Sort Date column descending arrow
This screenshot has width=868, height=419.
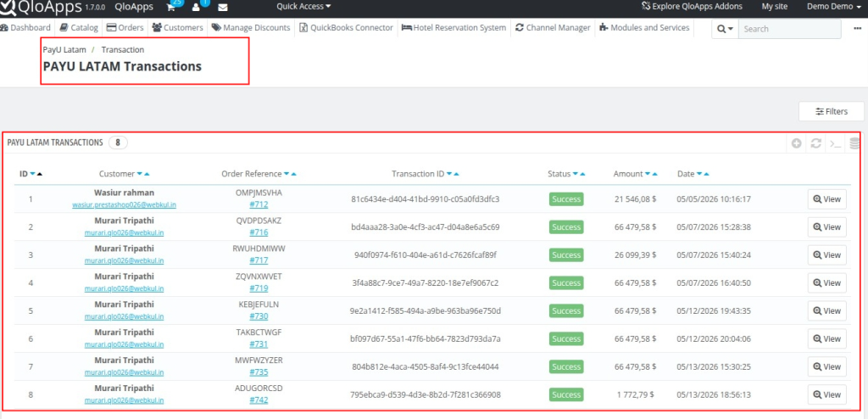click(x=699, y=174)
